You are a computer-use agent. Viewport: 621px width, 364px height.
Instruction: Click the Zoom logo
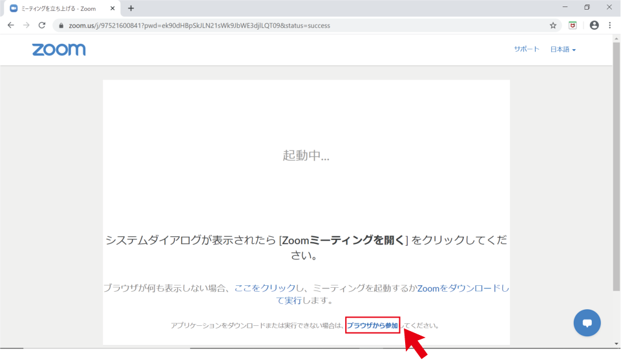59,50
